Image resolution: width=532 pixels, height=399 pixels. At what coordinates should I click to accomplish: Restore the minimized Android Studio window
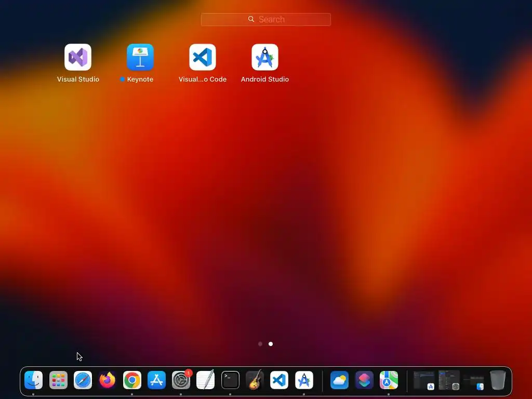click(x=424, y=380)
